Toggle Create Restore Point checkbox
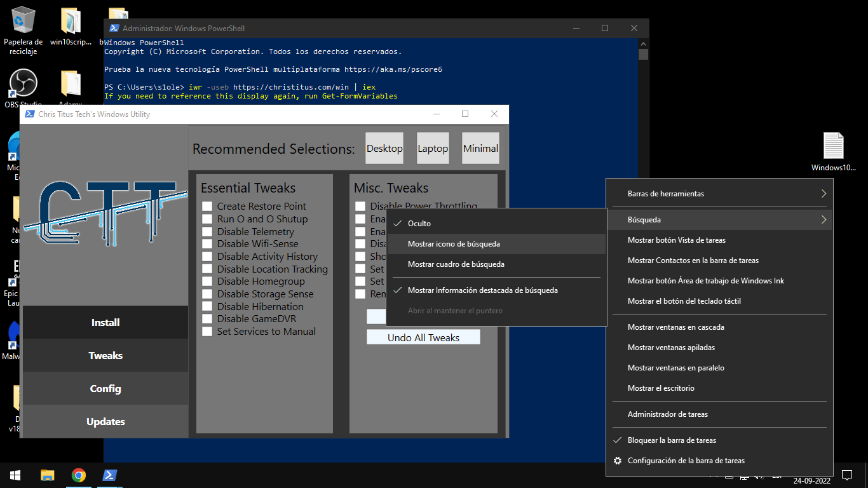The height and width of the screenshot is (488, 868). [x=207, y=207]
